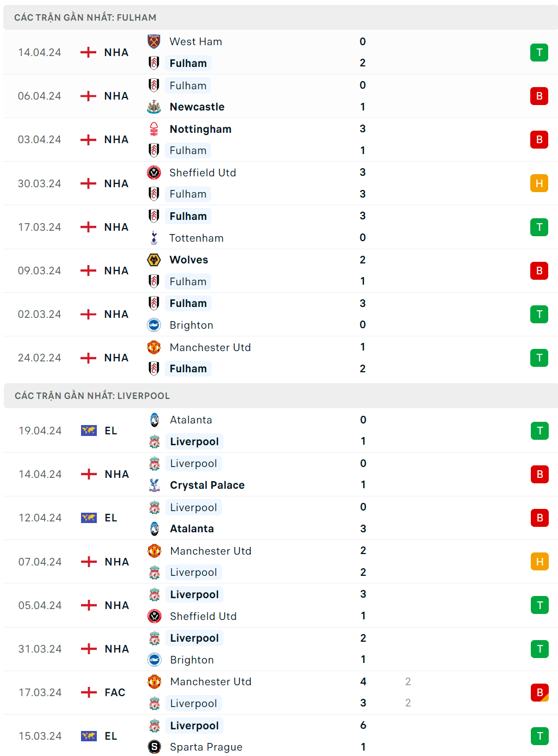Viewport: 558px width, 756px height.
Task: Click the Sparta Prague crest icon
Action: pos(154,747)
